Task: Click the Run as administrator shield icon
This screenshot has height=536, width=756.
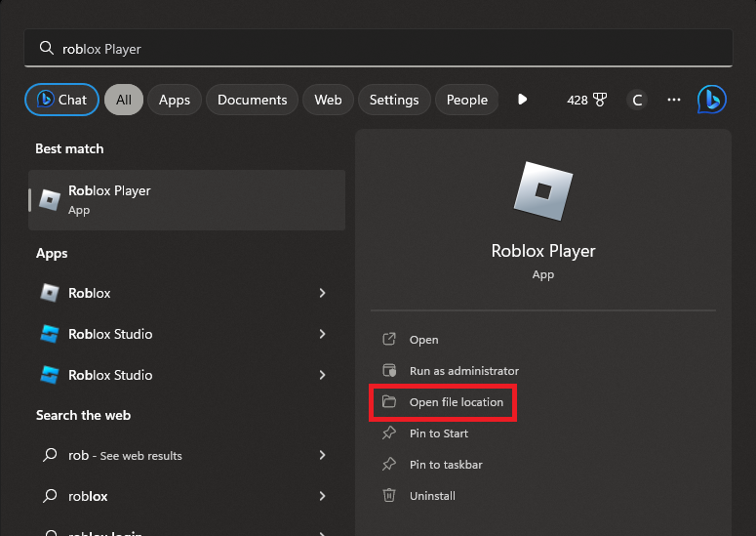Action: (389, 371)
